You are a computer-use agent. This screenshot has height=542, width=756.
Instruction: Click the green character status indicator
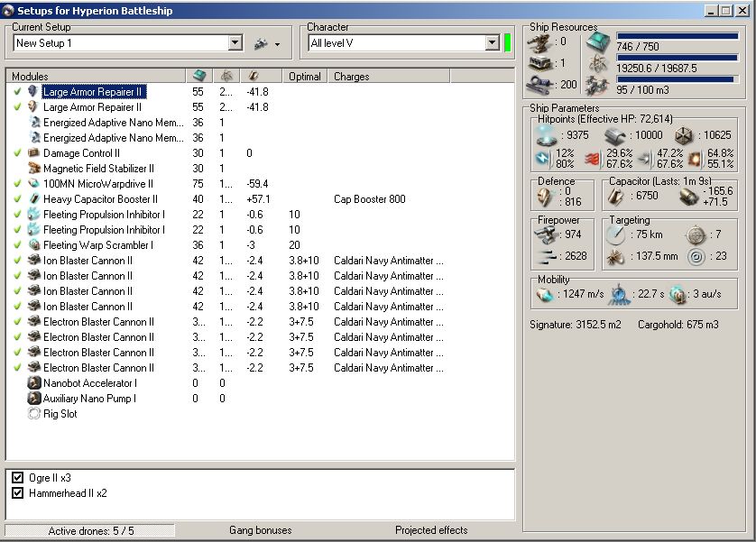(507, 43)
